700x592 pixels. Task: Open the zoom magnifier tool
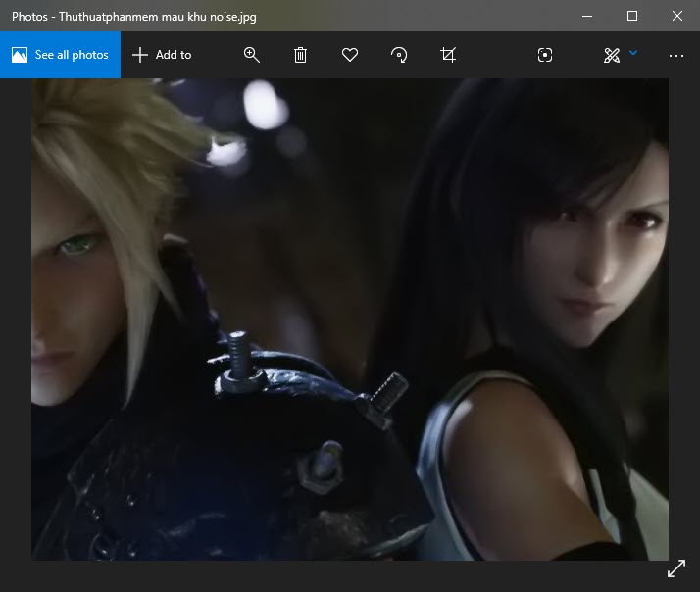[x=252, y=55]
